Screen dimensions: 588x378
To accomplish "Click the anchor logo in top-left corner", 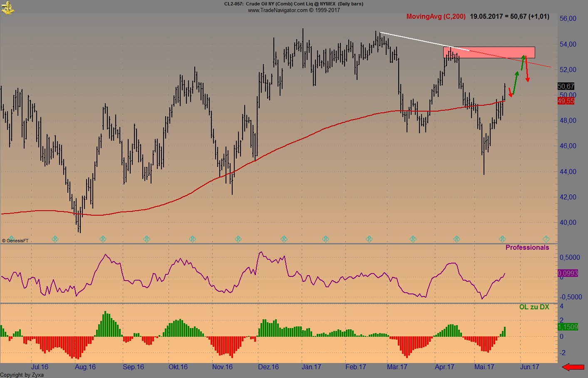I will [x=8, y=8].
